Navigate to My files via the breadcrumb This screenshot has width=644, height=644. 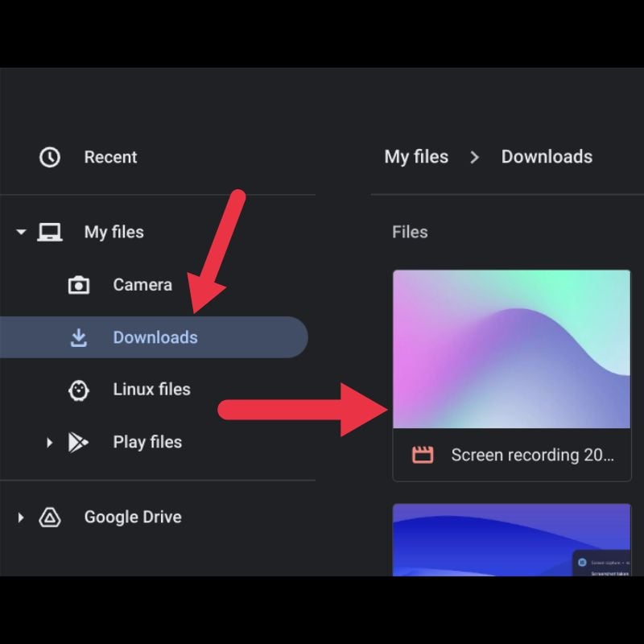pyautogui.click(x=416, y=157)
